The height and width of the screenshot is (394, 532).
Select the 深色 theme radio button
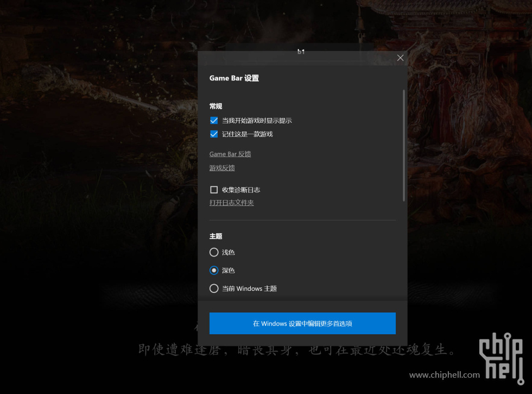[214, 271]
